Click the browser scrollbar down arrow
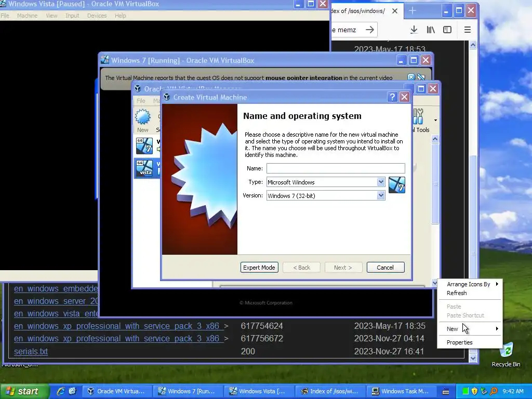 [x=473, y=357]
